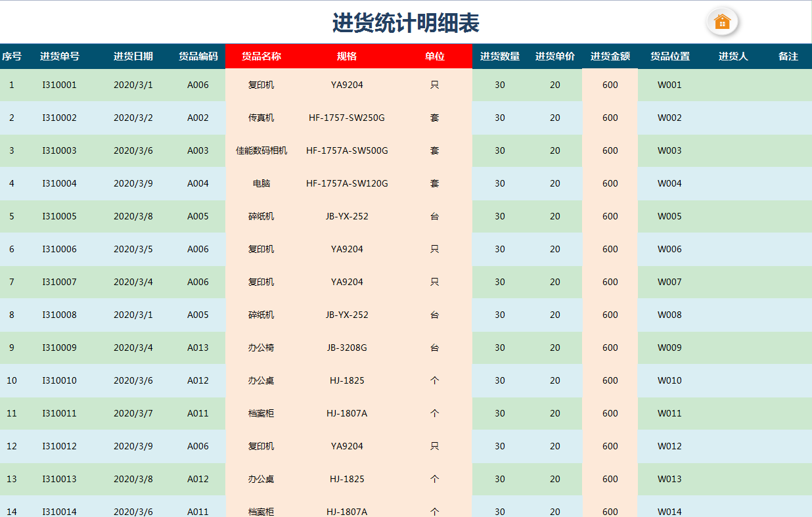Viewport: 812px width, 517px height.
Task: Click the 序号 column header
Action: [11, 56]
